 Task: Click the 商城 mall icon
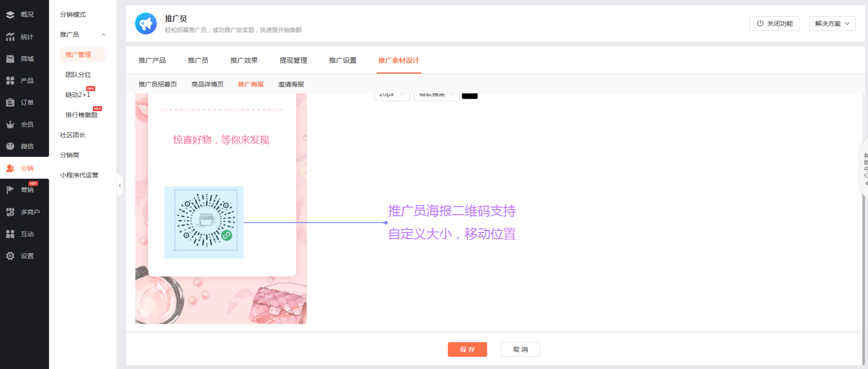[x=10, y=59]
